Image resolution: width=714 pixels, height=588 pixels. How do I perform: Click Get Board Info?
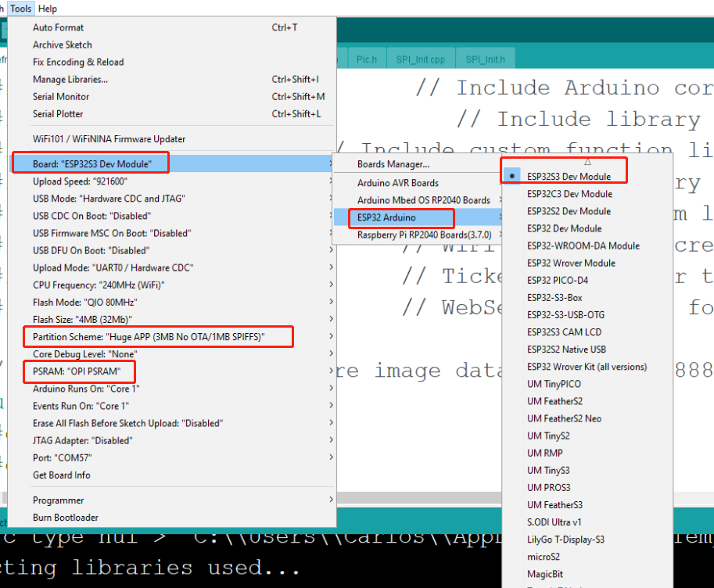(172, 475)
